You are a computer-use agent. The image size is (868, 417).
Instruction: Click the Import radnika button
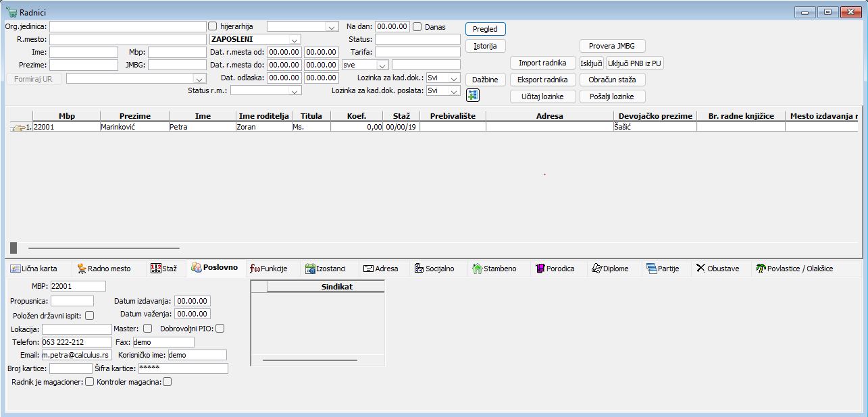pyautogui.click(x=542, y=63)
